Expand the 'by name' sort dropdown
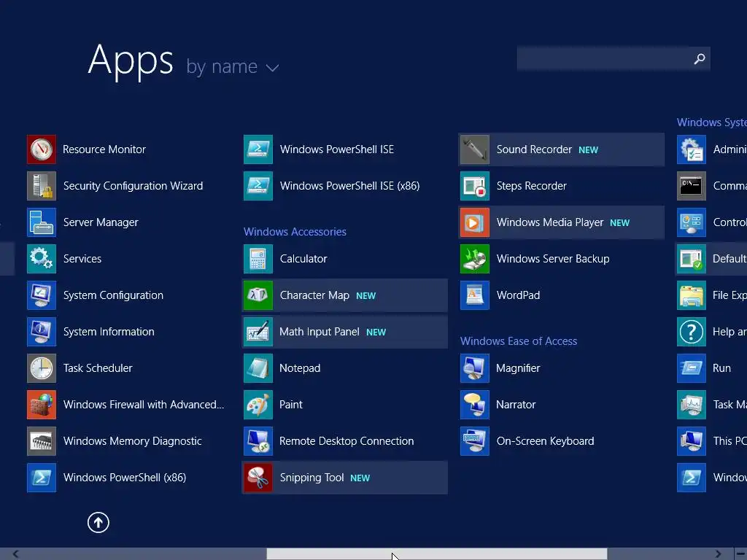Image resolution: width=747 pixels, height=560 pixels. [x=233, y=66]
